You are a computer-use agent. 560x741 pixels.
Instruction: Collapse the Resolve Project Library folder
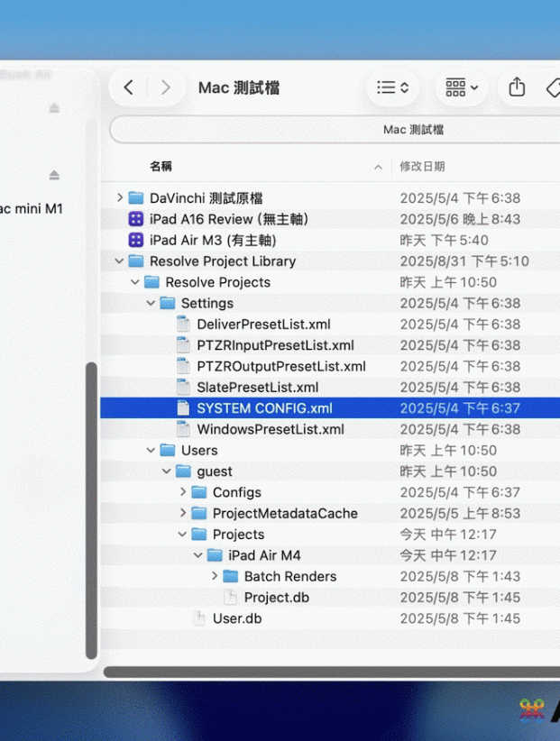coord(119,261)
